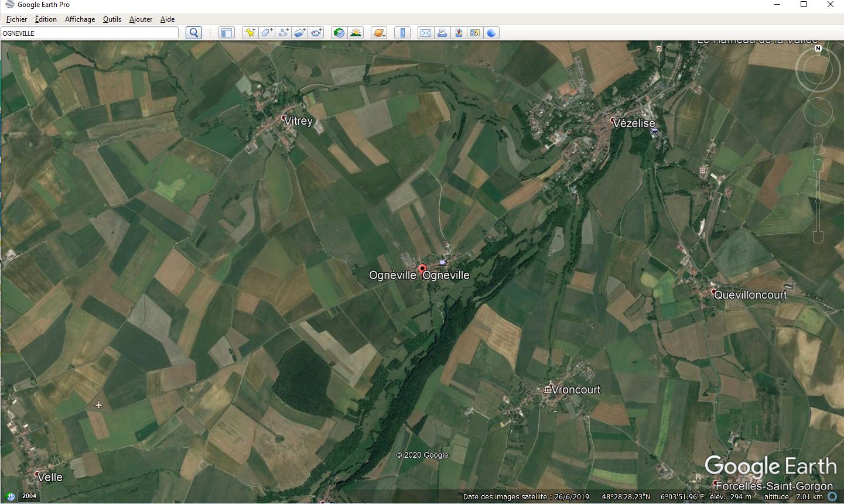The image size is (844, 504).
Task: Open the Affichage menu
Action: coord(80,19)
